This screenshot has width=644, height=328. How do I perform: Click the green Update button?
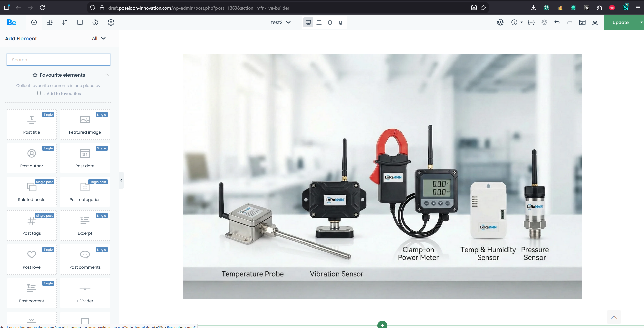620,22
